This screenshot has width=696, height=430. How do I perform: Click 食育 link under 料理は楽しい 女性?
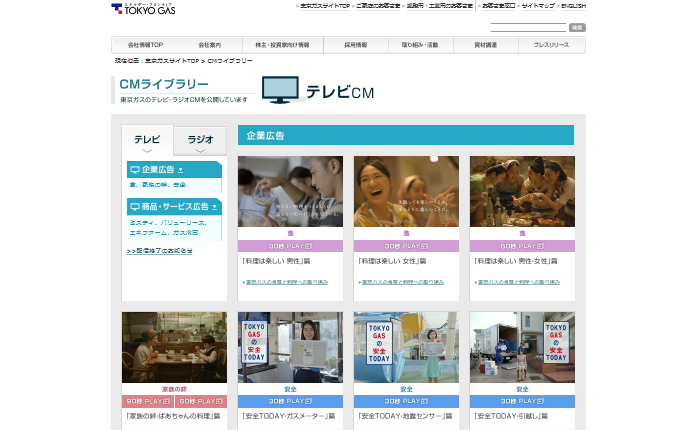click(403, 282)
